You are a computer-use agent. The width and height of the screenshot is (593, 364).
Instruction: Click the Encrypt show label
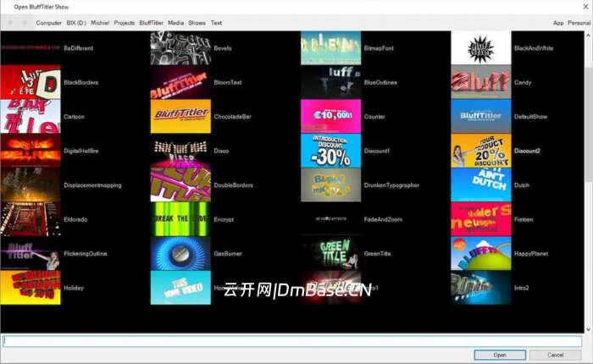tap(224, 219)
